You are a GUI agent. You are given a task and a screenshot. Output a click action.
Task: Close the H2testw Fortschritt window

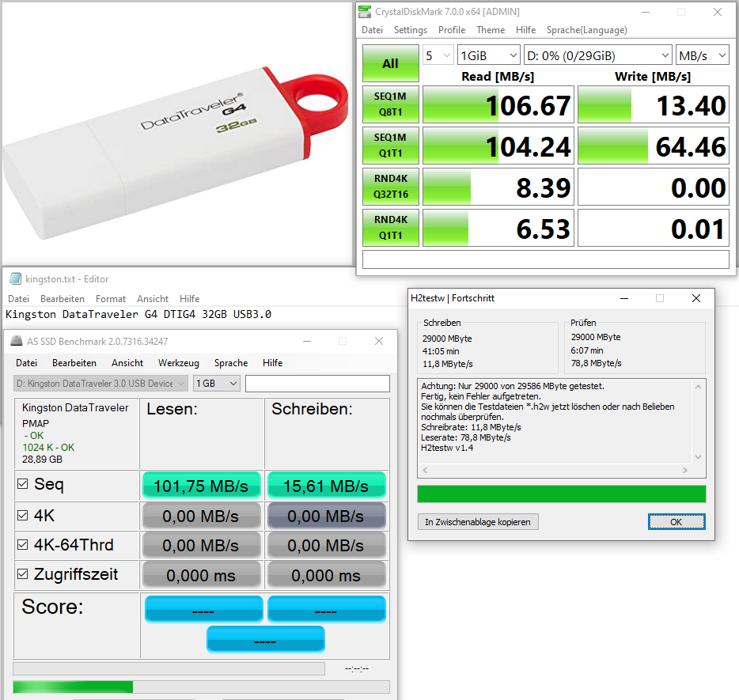(x=695, y=298)
